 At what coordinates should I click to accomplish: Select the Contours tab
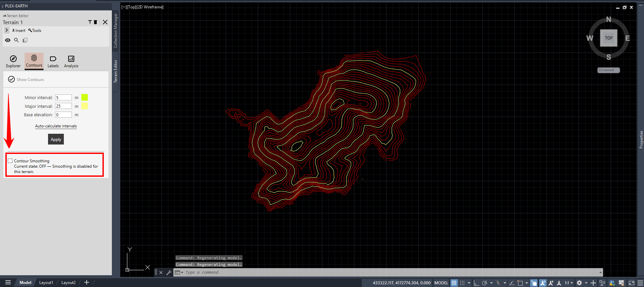coord(34,61)
